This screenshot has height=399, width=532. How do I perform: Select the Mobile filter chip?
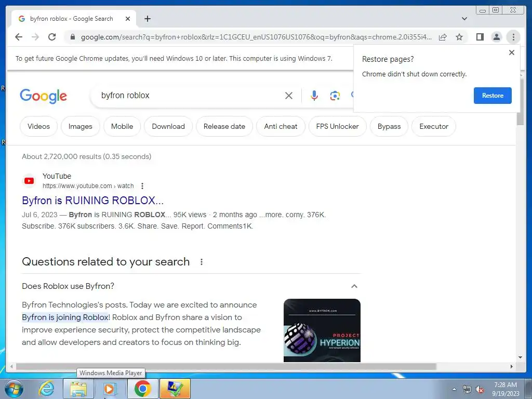point(122,127)
